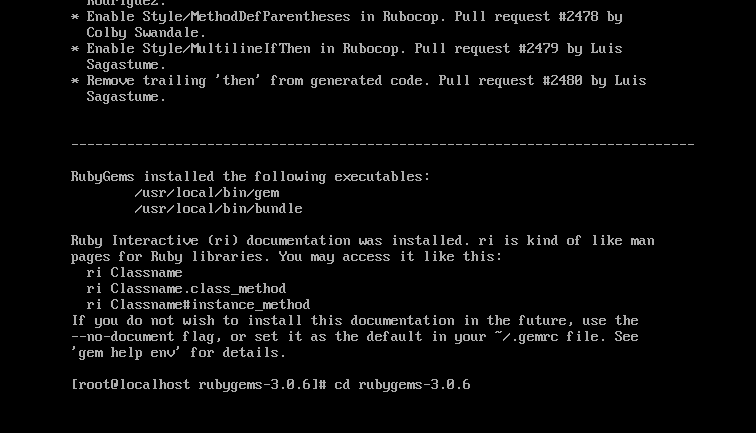This screenshot has width=756, height=433.
Task: Click the standalone 'ri Classname' line
Action: [134, 273]
